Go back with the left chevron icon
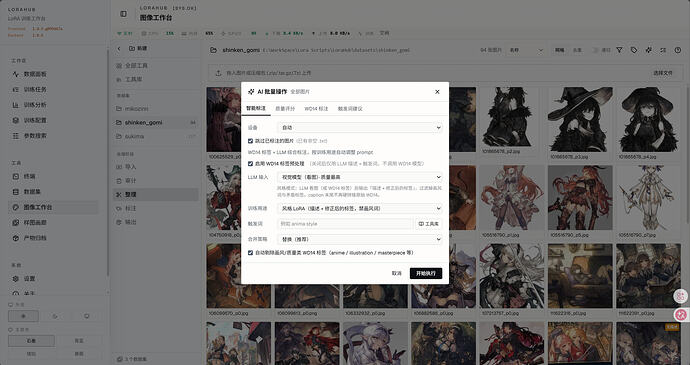Screen dimensions: 690x365 (118, 48)
